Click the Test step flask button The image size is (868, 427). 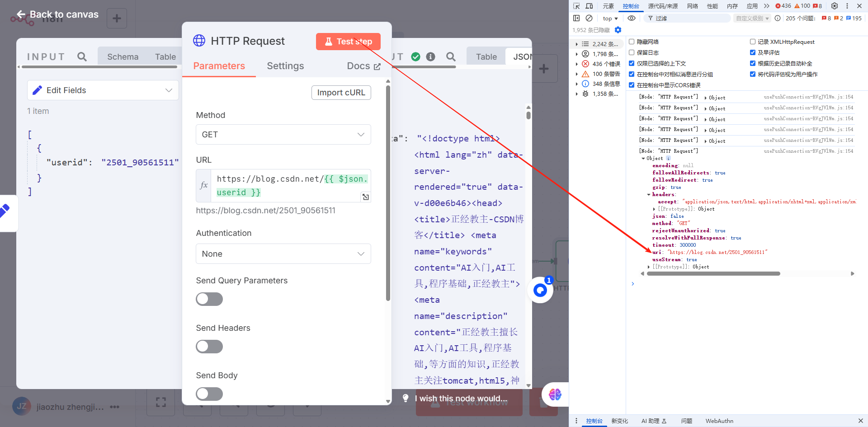[x=348, y=42]
